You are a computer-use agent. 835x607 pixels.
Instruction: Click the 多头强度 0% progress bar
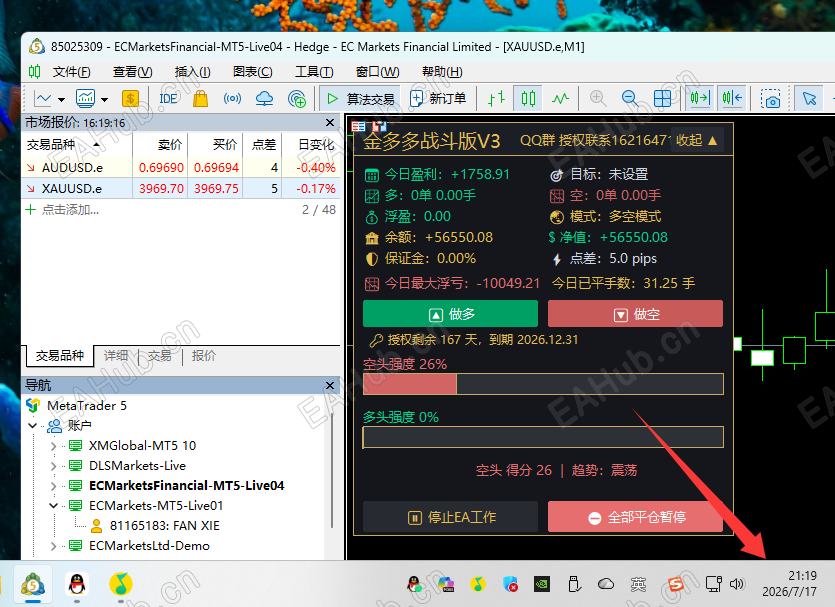543,438
